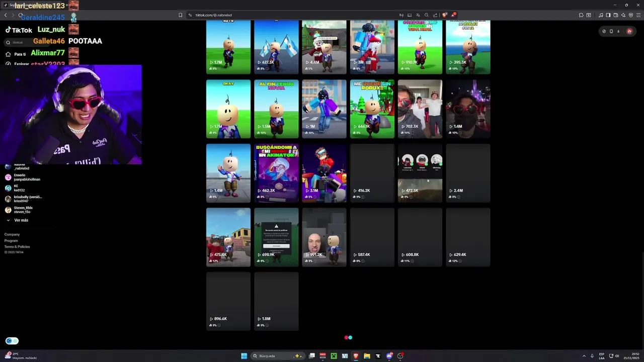This screenshot has height=362, width=644.
Task: Open the video with 3.1M views
Action: [x=325, y=173]
